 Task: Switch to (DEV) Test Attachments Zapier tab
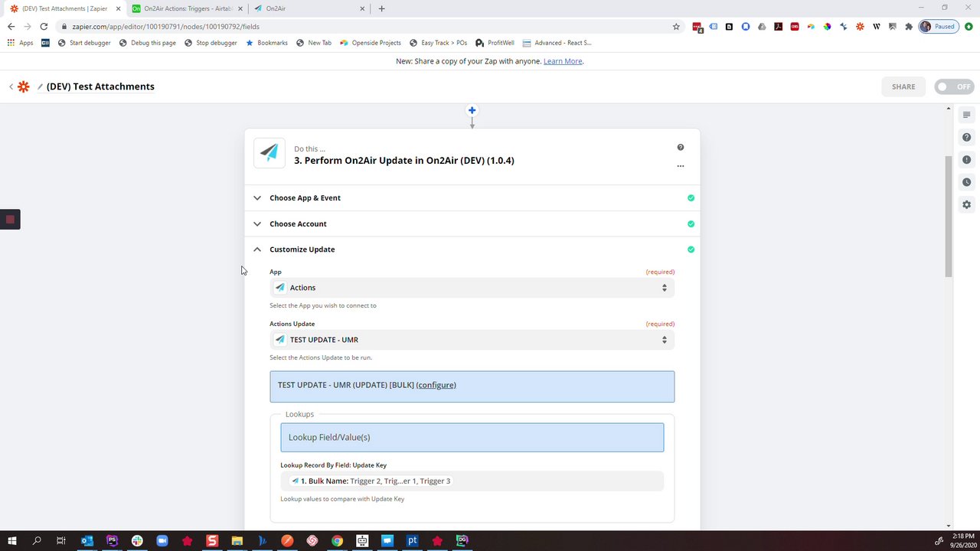click(x=64, y=8)
